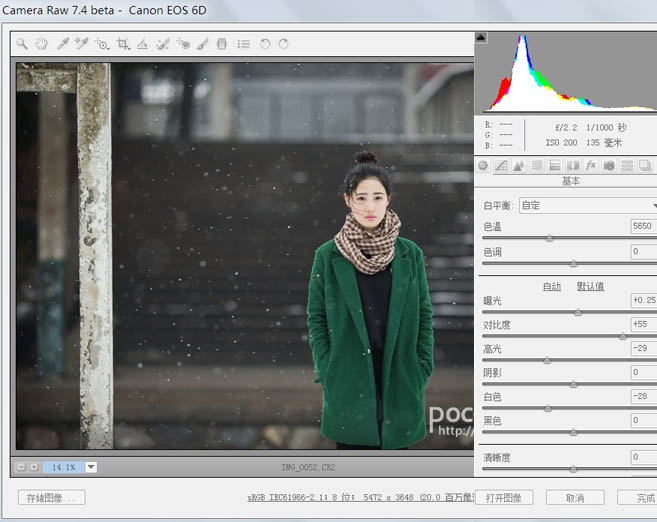This screenshot has width=657, height=522.
Task: Click the 白色 whites value -28
Action: pyautogui.click(x=644, y=396)
